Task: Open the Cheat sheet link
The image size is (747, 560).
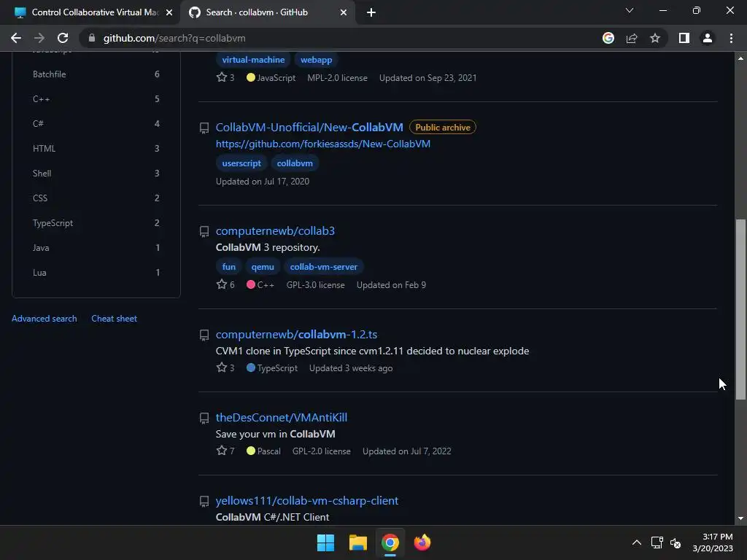Action: 115,319
